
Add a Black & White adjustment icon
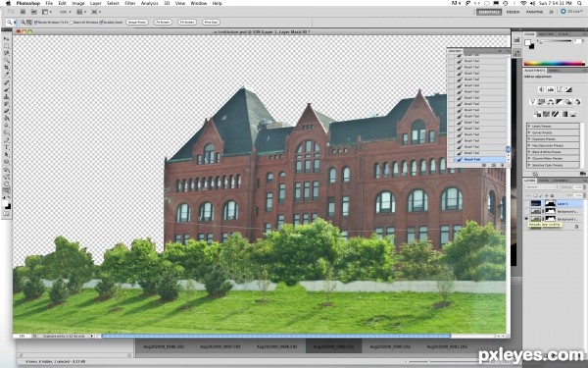click(560, 102)
